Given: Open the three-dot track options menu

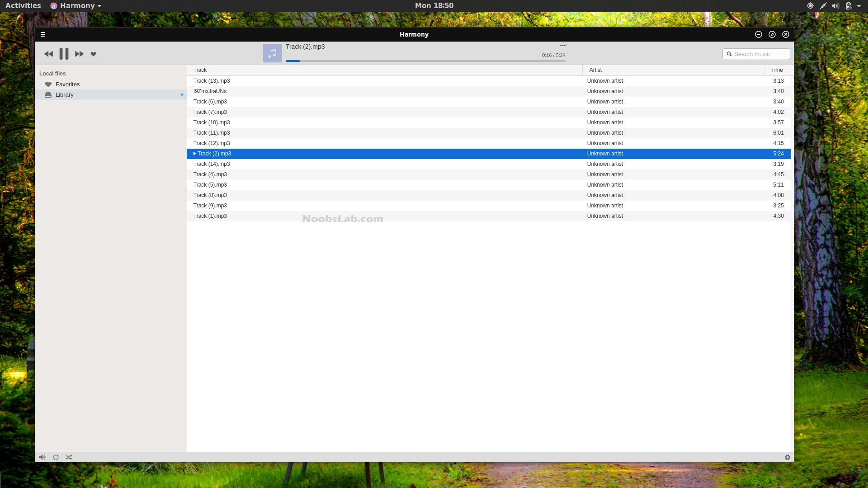Looking at the screenshot, I should [x=563, y=45].
